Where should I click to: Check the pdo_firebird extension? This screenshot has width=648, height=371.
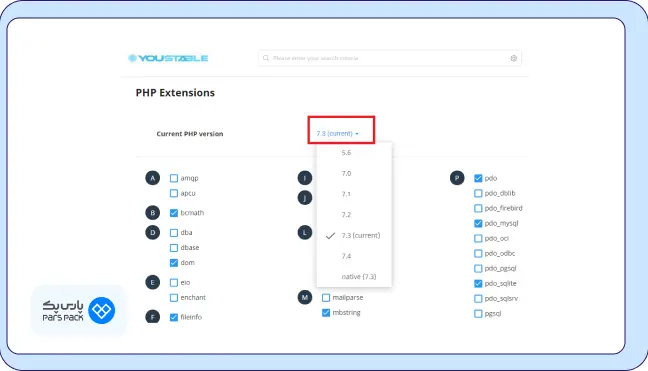478,208
